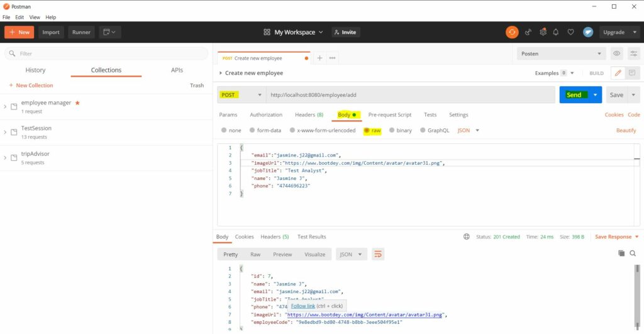Open the response JSON format dropdown
The height and width of the screenshot is (334, 644).
[x=351, y=254]
